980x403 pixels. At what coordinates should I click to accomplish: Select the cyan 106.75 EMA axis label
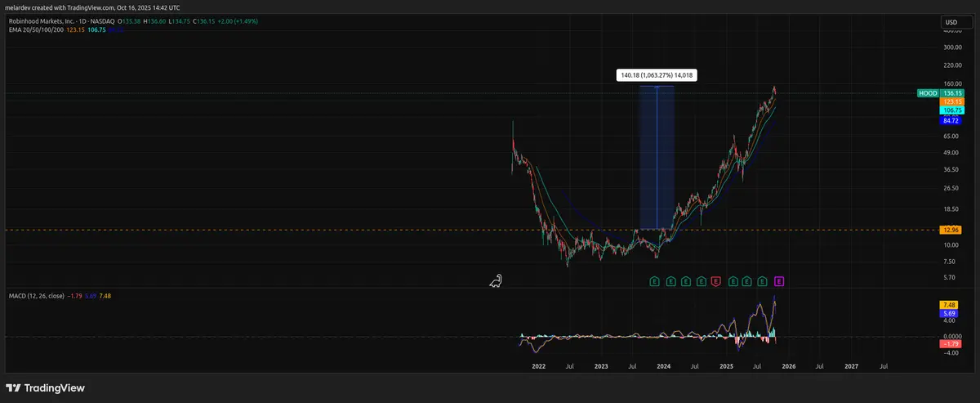[x=952, y=110]
